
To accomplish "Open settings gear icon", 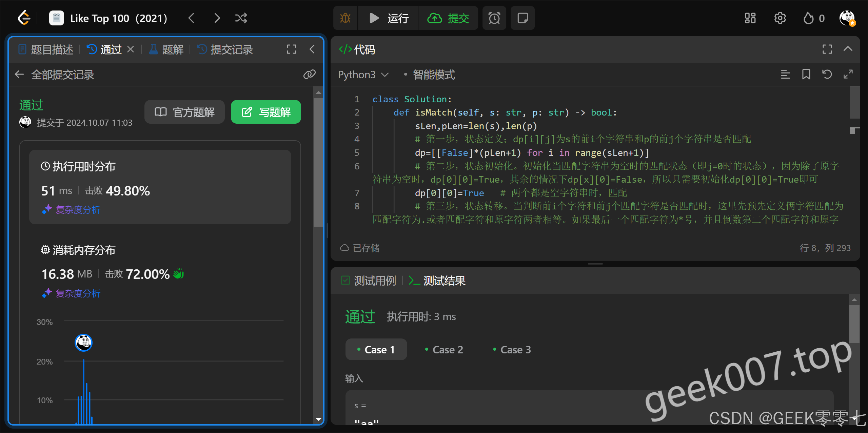I will [780, 18].
